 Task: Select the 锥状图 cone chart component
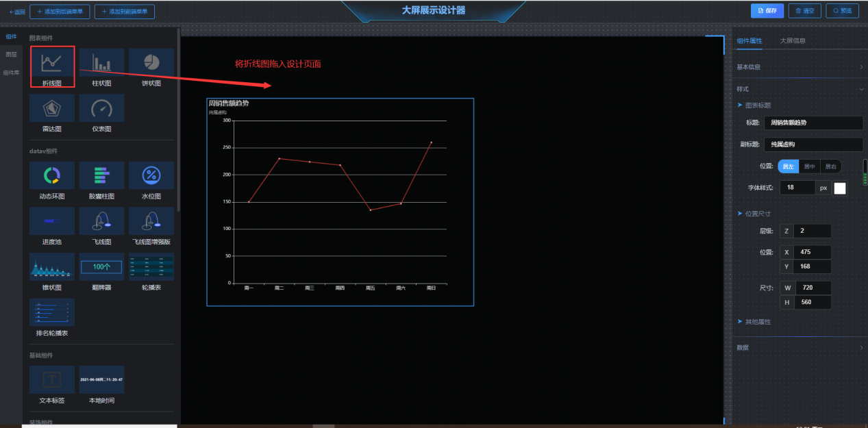tap(52, 273)
